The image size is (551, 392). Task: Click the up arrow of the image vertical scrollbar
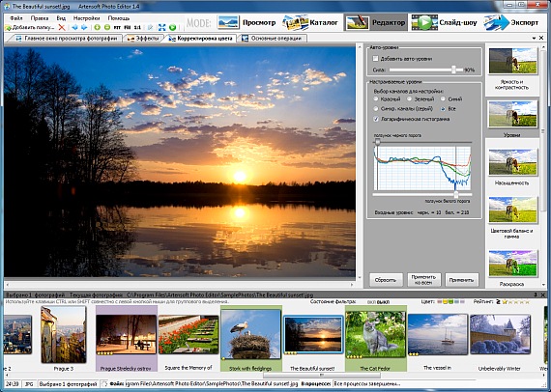[x=360, y=46]
